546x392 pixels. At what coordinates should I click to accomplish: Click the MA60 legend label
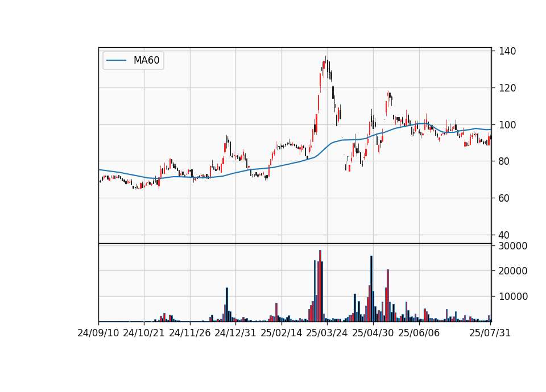[x=146, y=60]
